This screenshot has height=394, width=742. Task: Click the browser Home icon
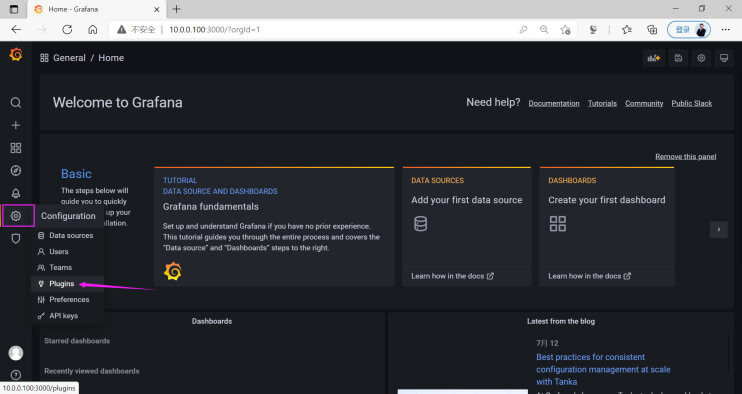[93, 29]
